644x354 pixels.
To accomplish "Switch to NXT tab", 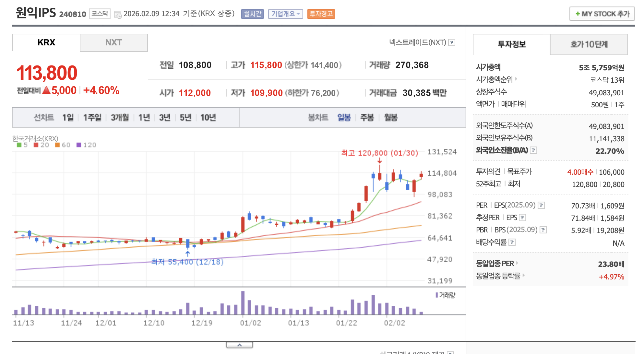I will point(113,42).
